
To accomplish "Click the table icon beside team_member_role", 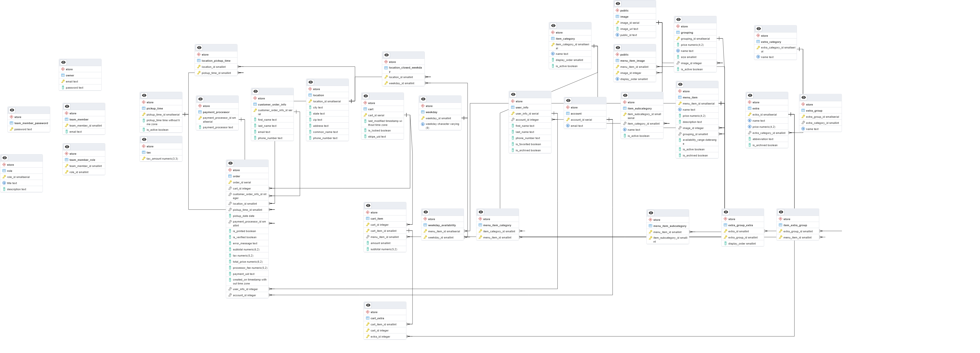I will pyautogui.click(x=67, y=160).
